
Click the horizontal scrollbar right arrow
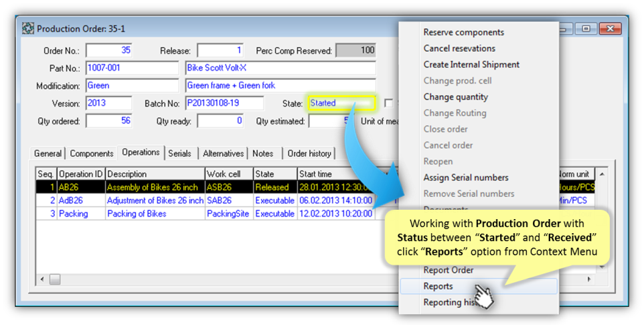[589, 279]
